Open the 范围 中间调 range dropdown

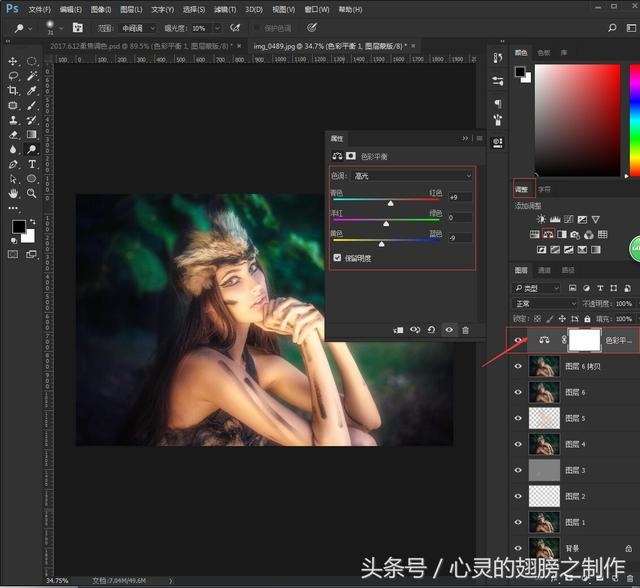coord(138,28)
